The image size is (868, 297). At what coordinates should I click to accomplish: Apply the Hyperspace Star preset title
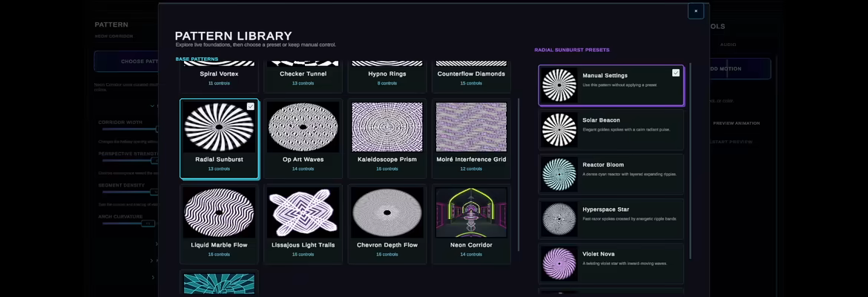point(605,209)
